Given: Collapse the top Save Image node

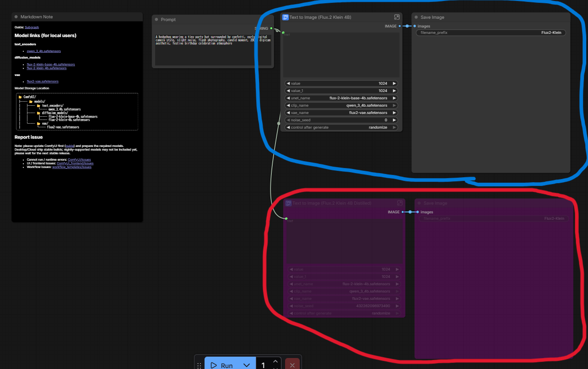Looking at the screenshot, I should click(416, 17).
